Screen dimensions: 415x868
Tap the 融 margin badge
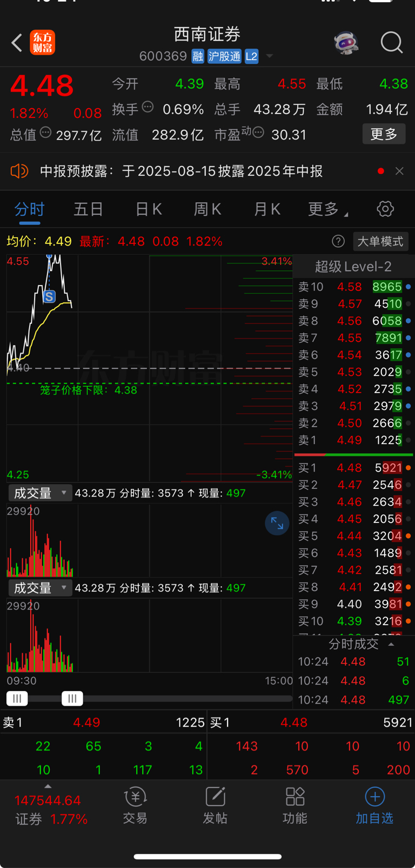click(198, 56)
